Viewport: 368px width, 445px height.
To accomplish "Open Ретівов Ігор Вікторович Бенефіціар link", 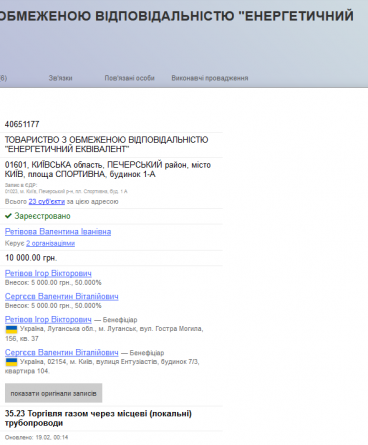I will pos(48,319).
